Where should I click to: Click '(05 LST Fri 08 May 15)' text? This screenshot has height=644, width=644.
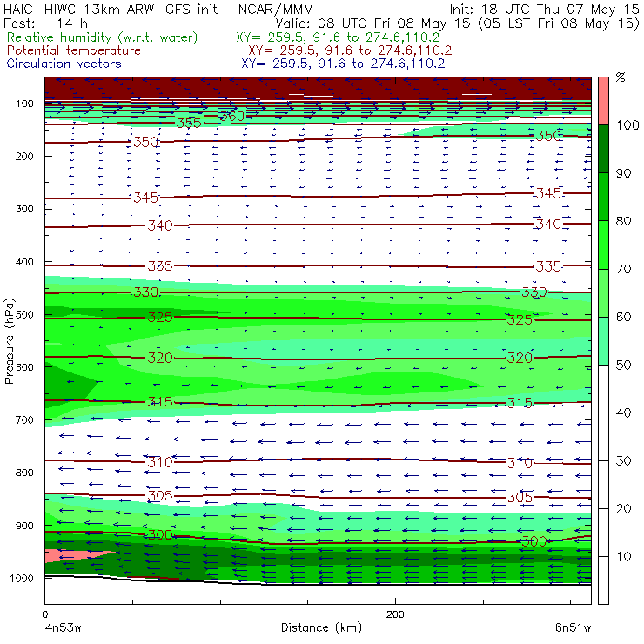[x=559, y=23]
